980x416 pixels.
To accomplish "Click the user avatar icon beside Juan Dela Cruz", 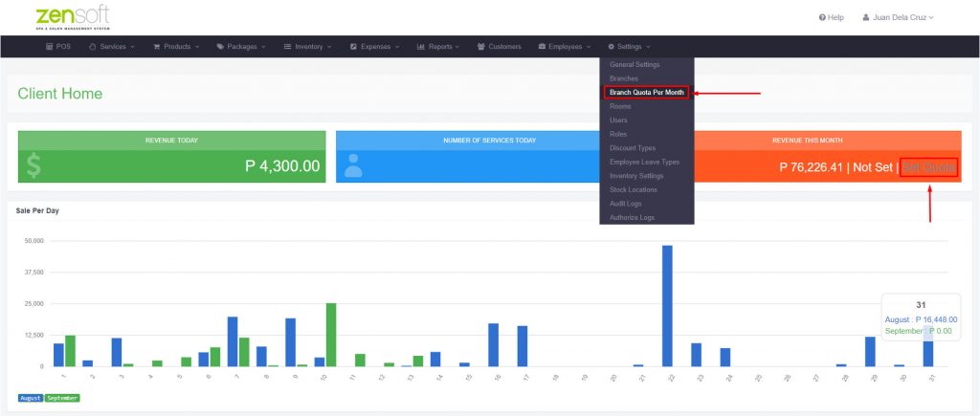I will coord(866,17).
